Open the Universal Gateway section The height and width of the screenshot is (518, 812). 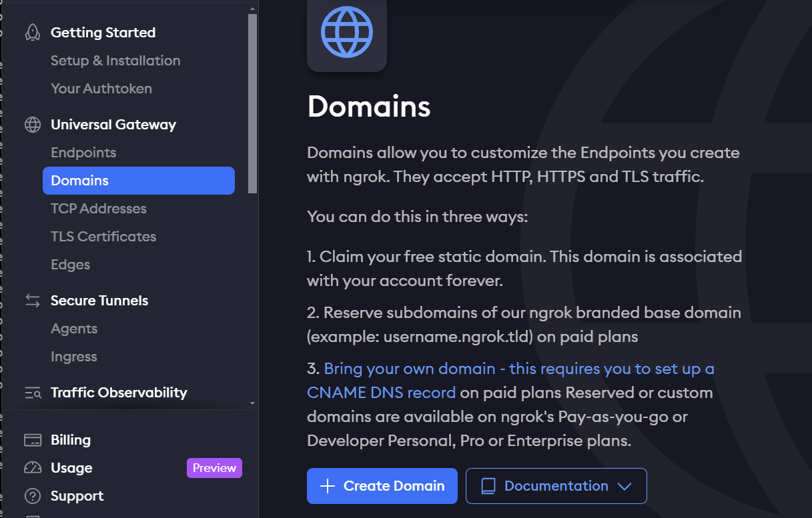point(113,125)
